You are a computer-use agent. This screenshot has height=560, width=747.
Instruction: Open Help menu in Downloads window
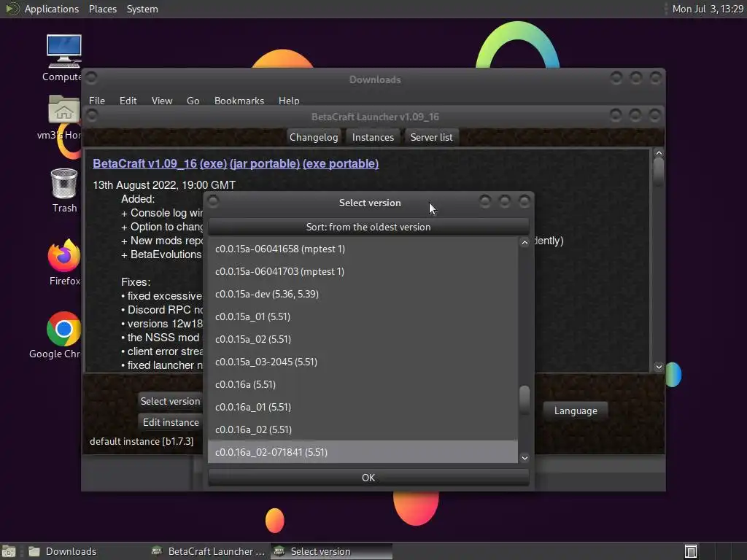(x=289, y=101)
